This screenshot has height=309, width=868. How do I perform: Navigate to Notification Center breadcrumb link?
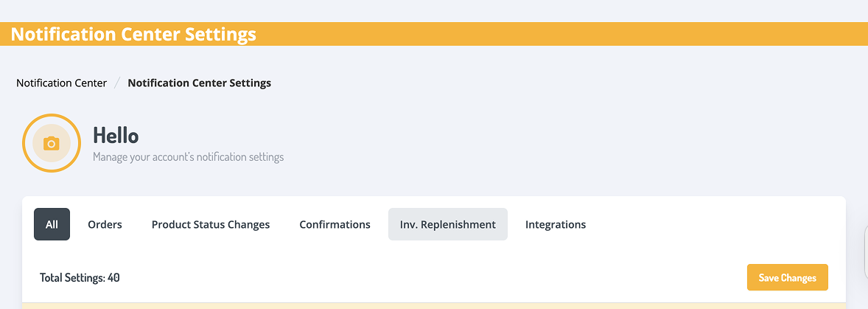click(x=62, y=83)
